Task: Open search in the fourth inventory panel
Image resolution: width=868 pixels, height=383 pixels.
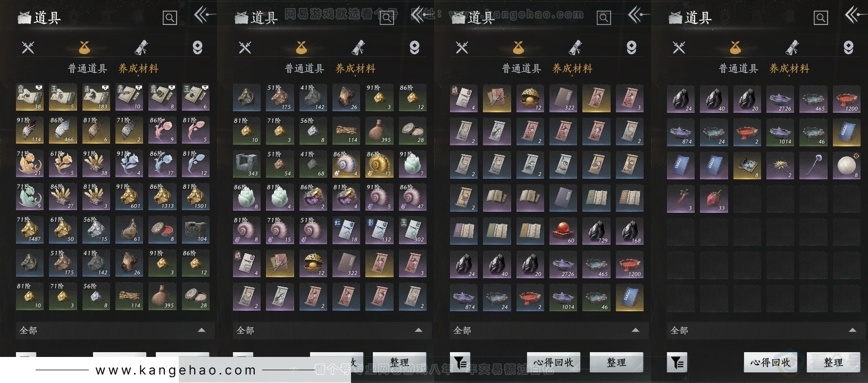Action: coord(821,18)
